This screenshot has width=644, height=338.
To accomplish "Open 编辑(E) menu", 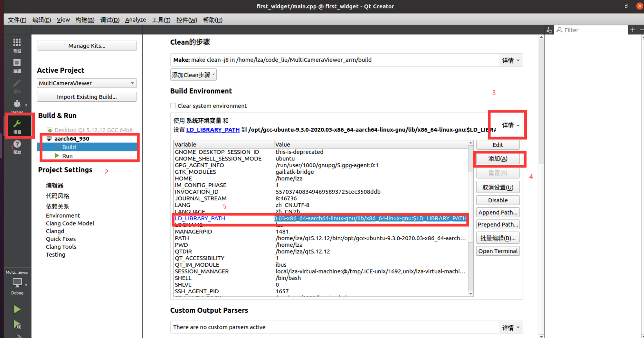I will 42,20.
